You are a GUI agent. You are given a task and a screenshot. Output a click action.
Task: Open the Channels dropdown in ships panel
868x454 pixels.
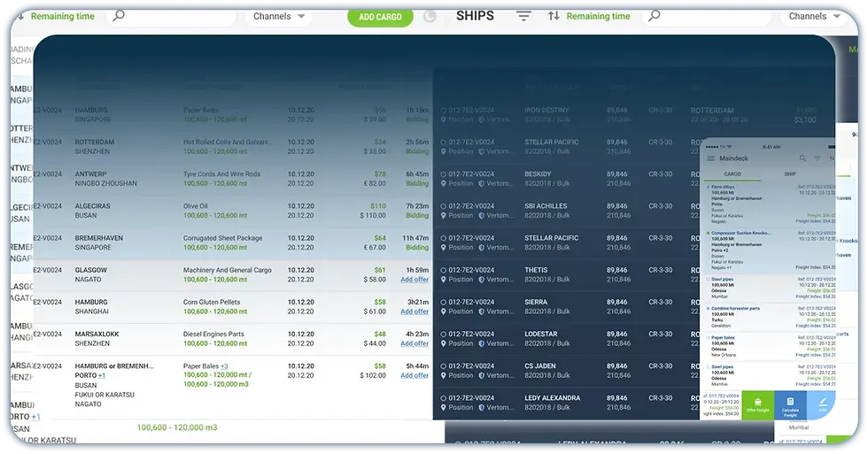(x=815, y=17)
